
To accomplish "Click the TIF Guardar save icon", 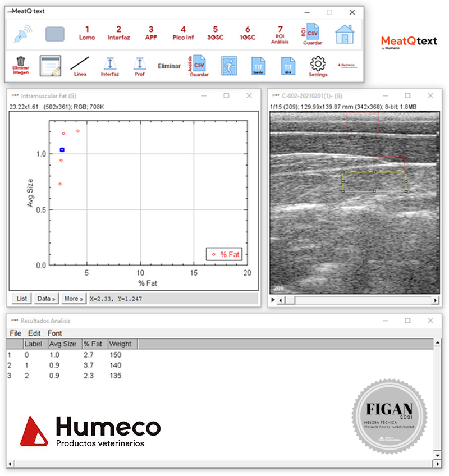I will tap(258, 66).
